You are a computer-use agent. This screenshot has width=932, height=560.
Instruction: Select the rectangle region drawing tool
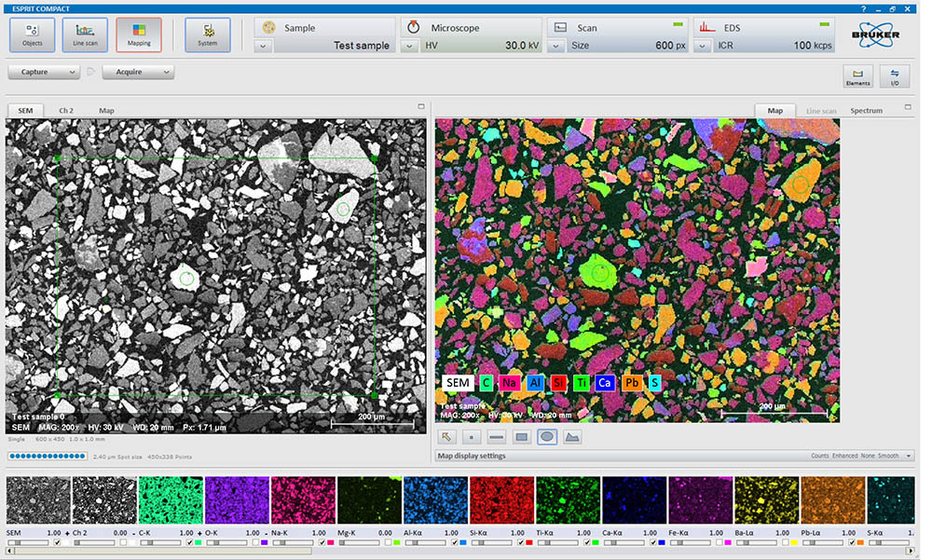point(522,437)
